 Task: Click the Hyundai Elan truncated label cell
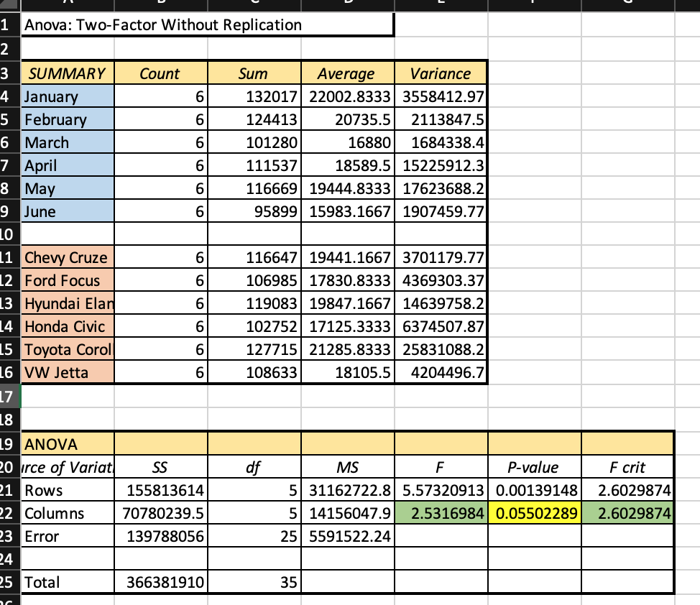[x=67, y=303]
